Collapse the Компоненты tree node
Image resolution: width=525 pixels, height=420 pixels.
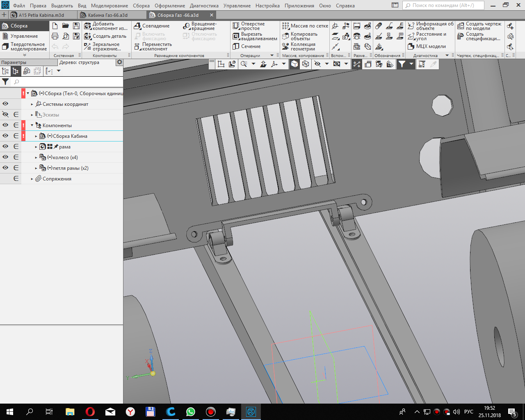(32, 126)
